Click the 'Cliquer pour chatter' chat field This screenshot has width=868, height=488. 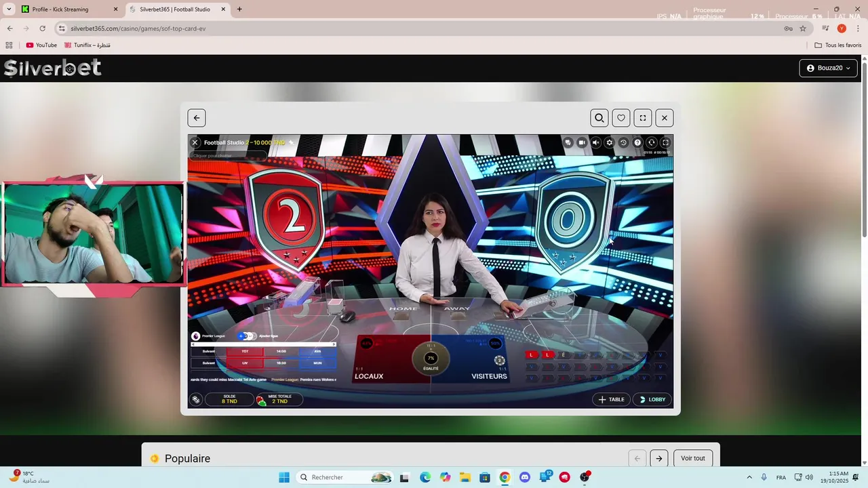[x=228, y=155]
